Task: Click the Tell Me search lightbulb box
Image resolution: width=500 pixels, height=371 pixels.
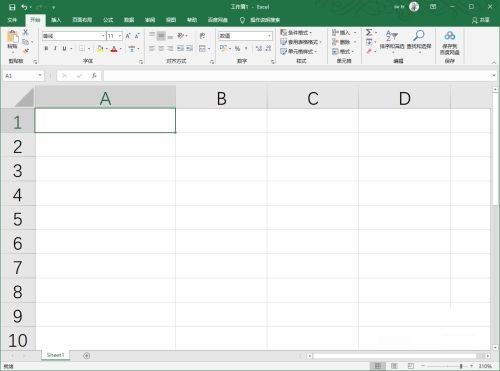Action: tap(260, 20)
